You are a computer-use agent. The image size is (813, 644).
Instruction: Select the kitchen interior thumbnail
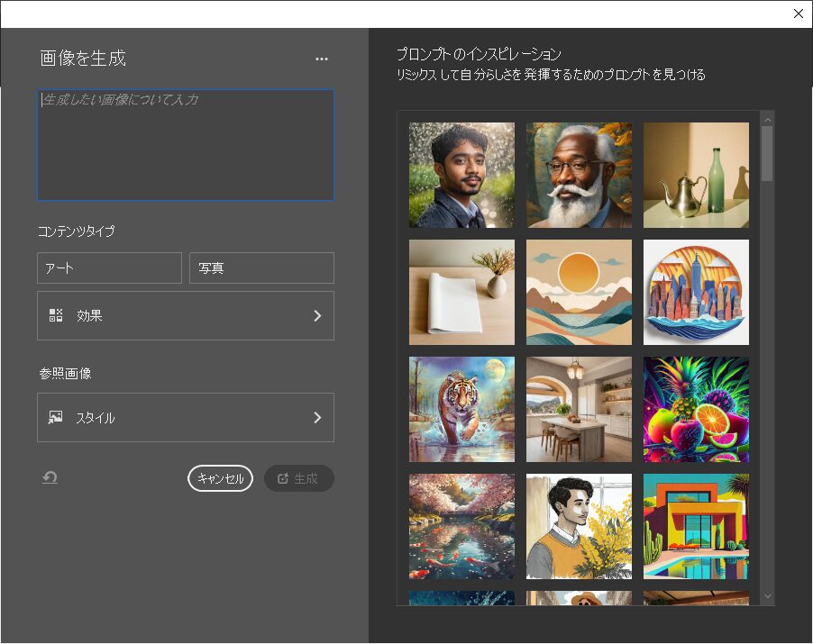click(x=580, y=409)
